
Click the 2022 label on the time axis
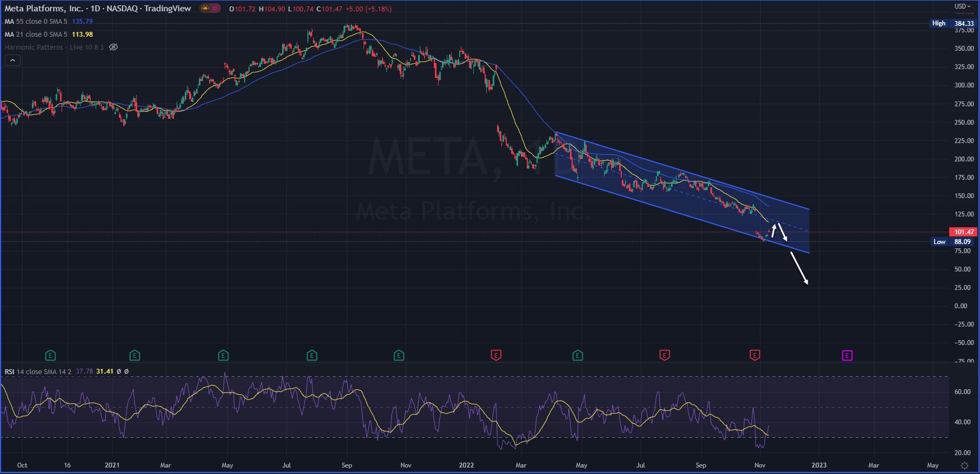click(x=466, y=465)
